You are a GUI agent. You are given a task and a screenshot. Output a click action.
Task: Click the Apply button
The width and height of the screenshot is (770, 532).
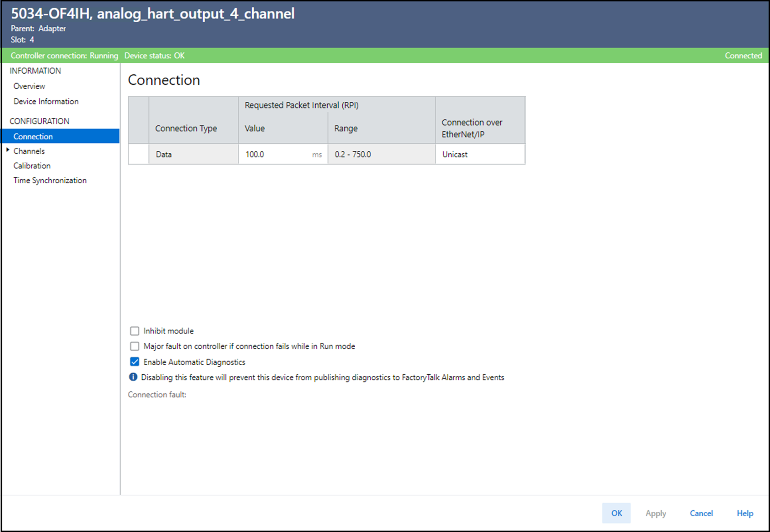point(655,513)
